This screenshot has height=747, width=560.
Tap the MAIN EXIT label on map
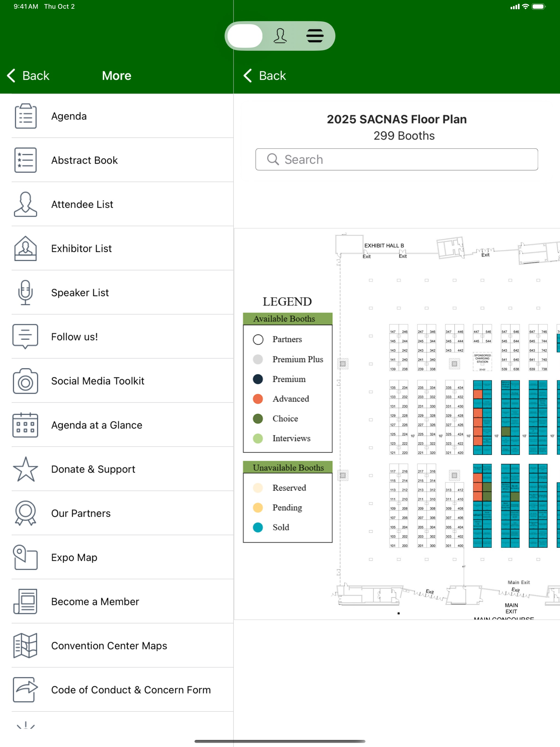pos(511,608)
